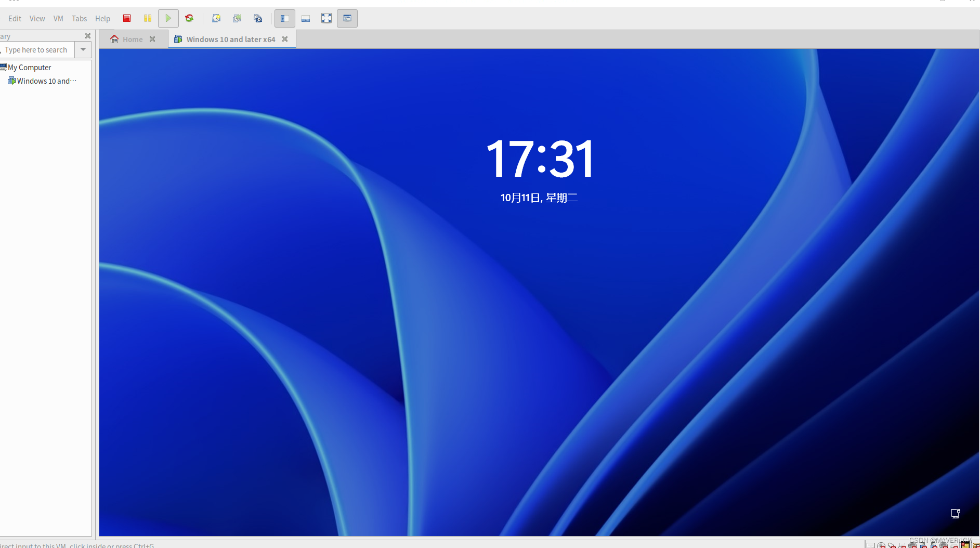Viewport: 980px width, 548px height.
Task: Switch to the Home tab
Action: click(133, 40)
